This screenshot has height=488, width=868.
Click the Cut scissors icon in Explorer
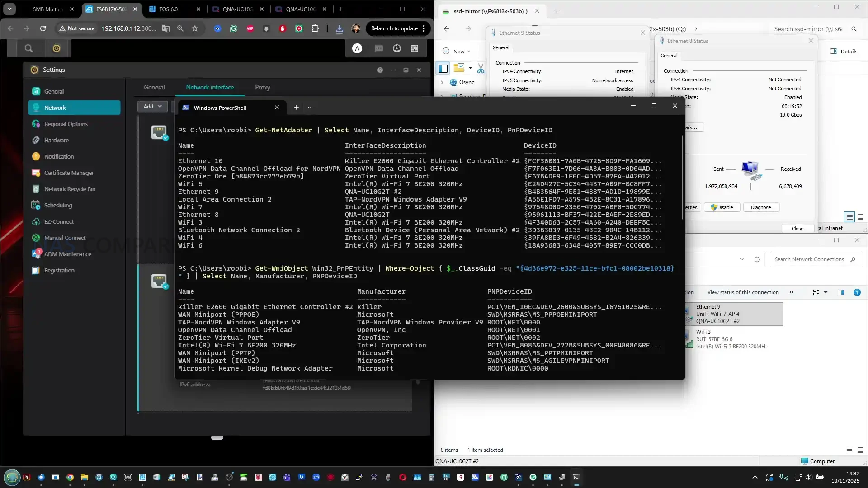pyautogui.click(x=481, y=68)
